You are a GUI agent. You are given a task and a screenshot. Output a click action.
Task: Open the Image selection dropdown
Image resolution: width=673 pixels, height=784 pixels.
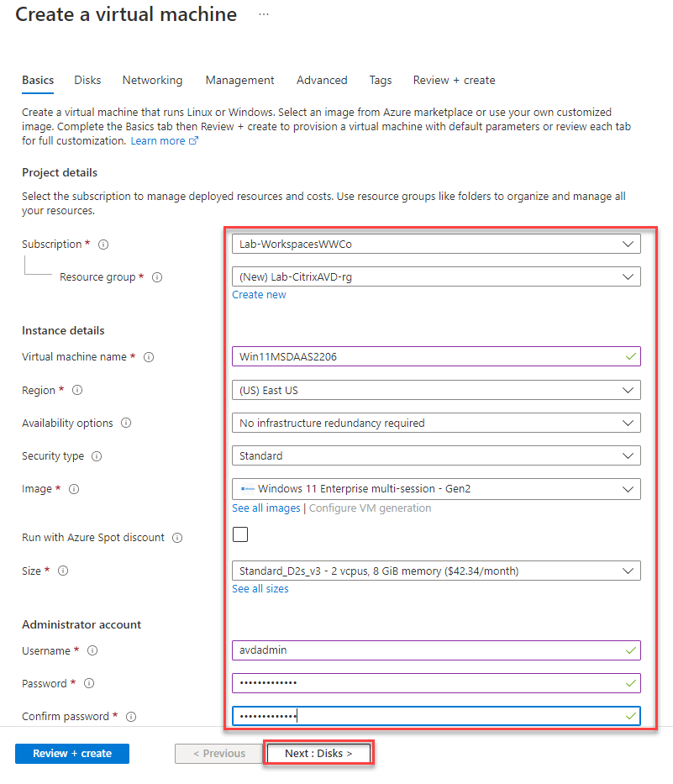click(435, 489)
